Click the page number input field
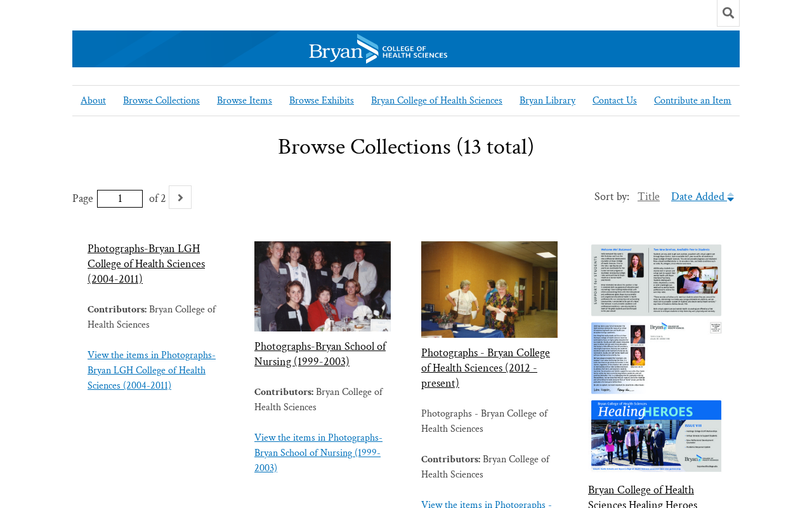This screenshot has height=508, width=812. [120, 199]
